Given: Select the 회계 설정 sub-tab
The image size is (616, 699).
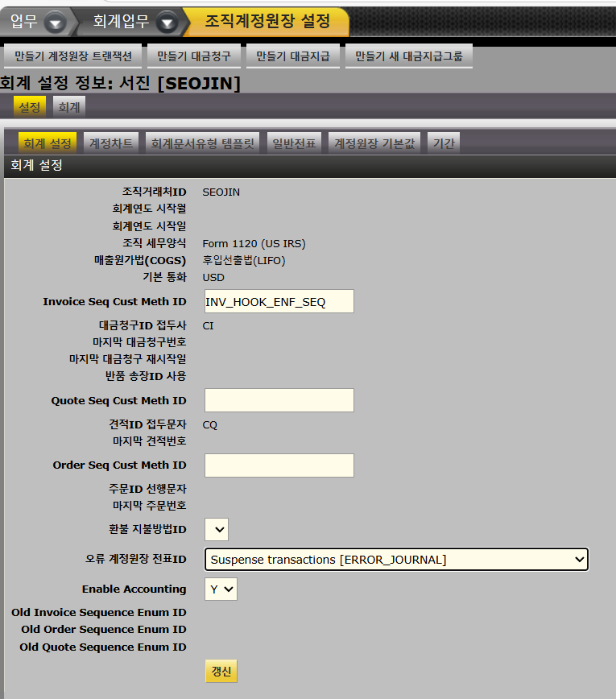Looking at the screenshot, I should pos(48,143).
